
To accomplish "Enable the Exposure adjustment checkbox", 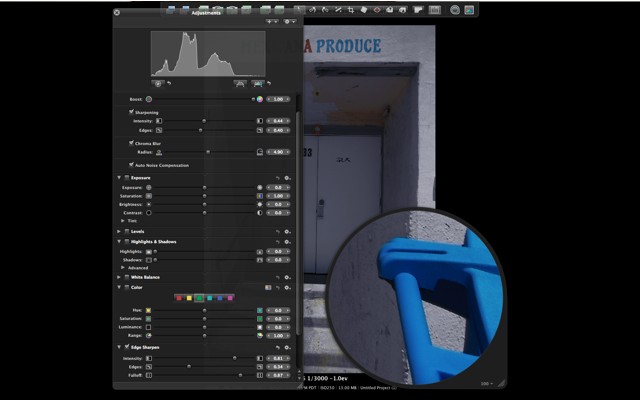I will click(127, 178).
